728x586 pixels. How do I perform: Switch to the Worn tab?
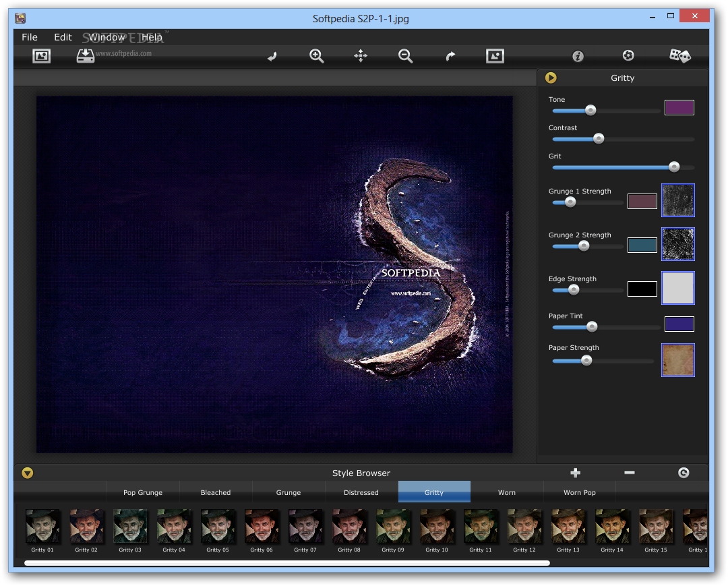[x=507, y=492]
